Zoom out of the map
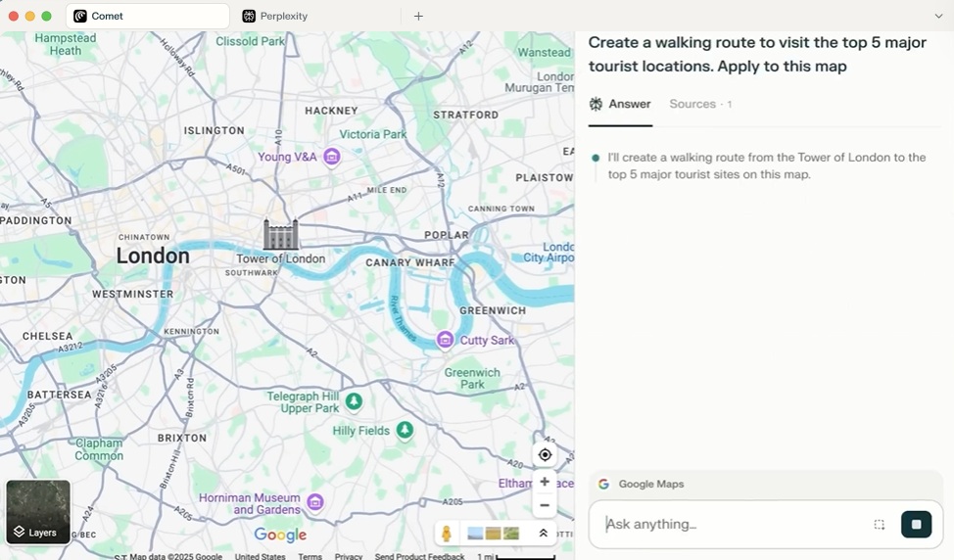The height and width of the screenshot is (560, 954). (545, 505)
